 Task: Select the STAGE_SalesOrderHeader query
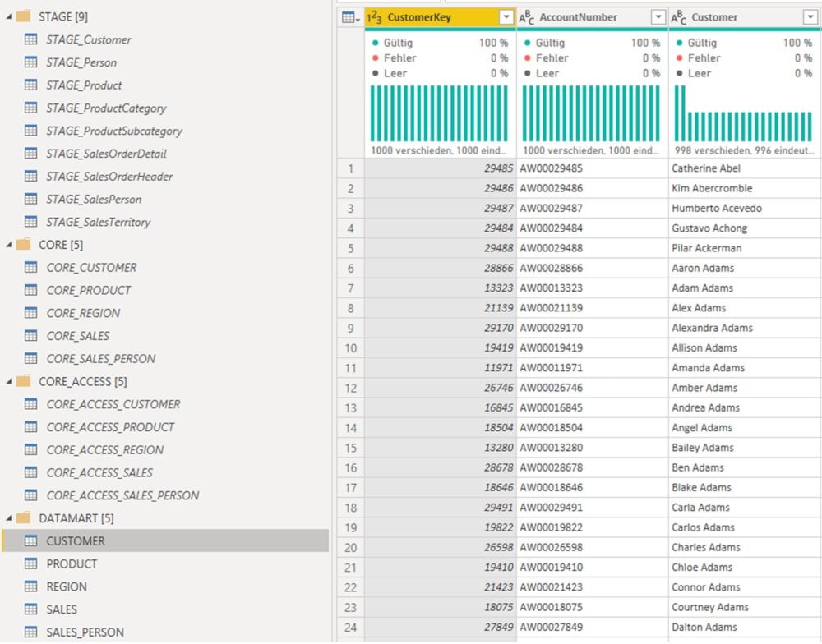click(x=109, y=176)
